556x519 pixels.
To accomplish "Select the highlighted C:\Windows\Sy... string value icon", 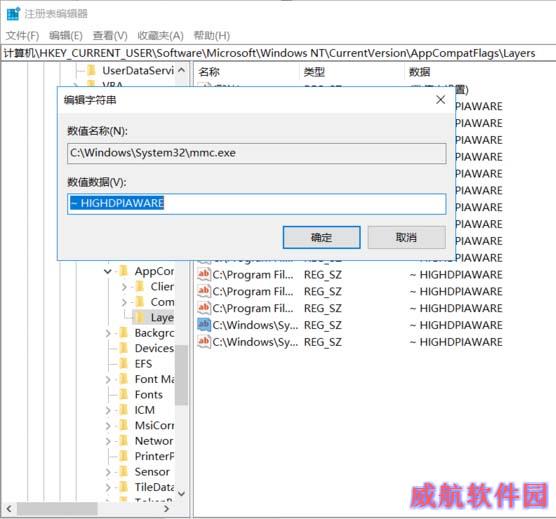I will pyautogui.click(x=204, y=325).
